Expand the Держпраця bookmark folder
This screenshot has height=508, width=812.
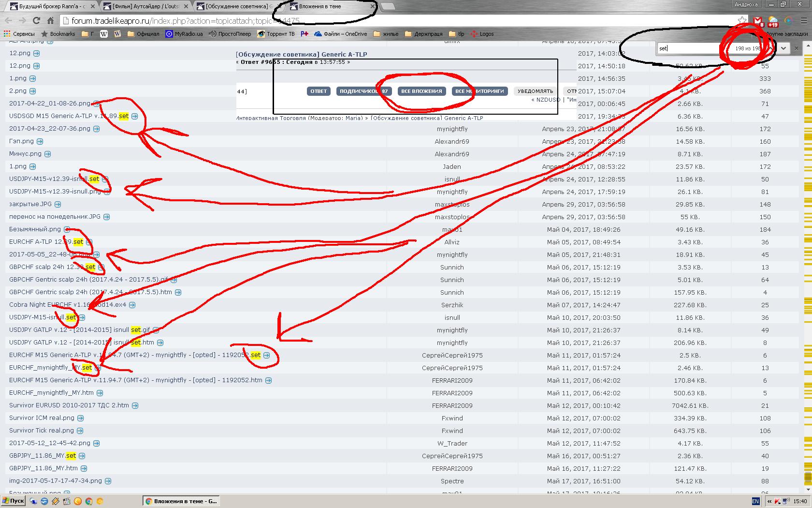(423, 34)
